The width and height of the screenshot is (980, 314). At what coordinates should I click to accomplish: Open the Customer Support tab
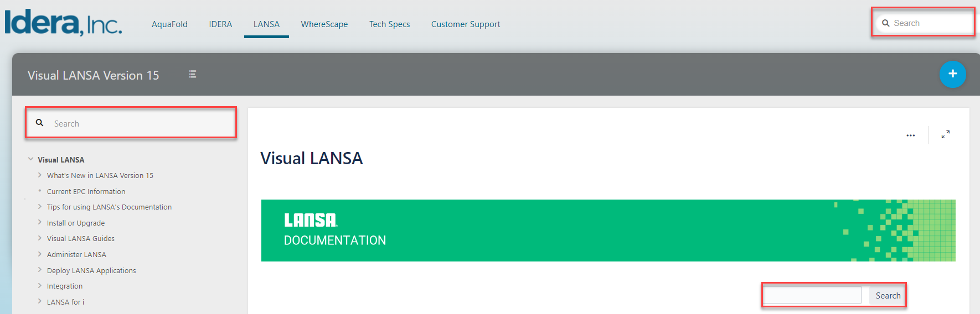[466, 24]
